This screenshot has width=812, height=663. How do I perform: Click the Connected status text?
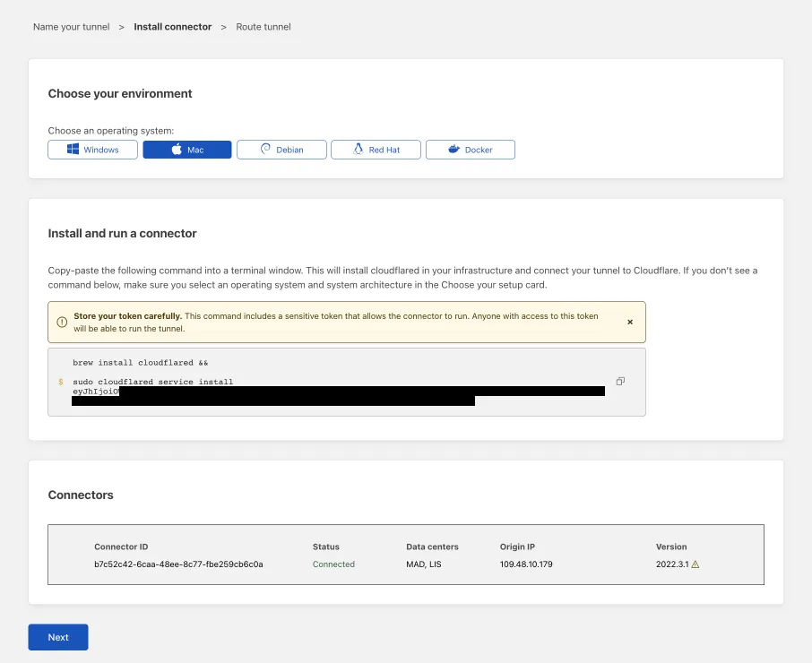[x=333, y=564]
